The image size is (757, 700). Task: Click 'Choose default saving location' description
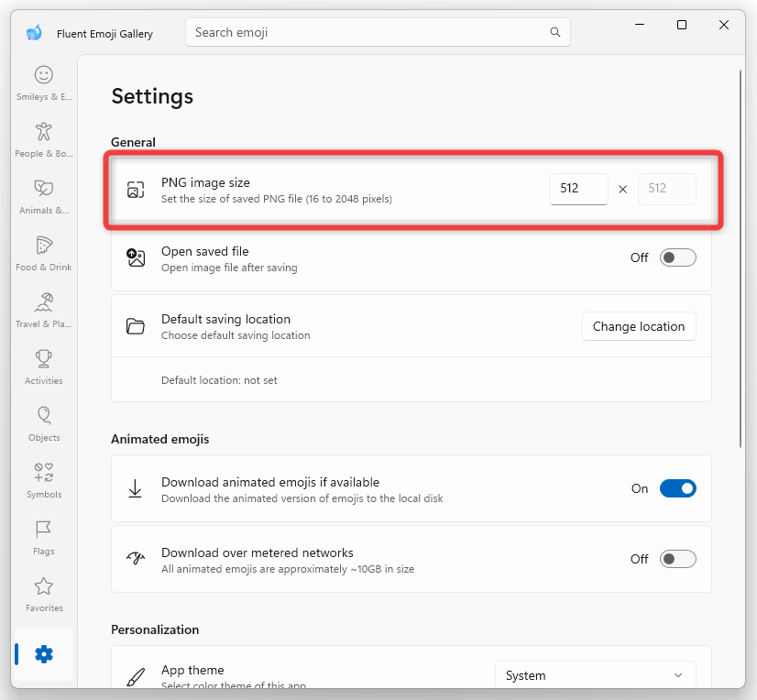point(236,335)
